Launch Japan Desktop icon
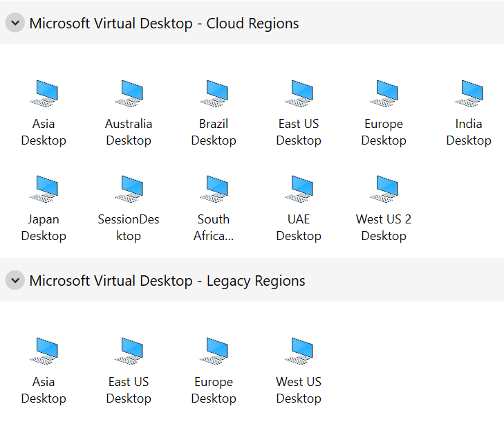This screenshot has width=504, height=431. 44,189
